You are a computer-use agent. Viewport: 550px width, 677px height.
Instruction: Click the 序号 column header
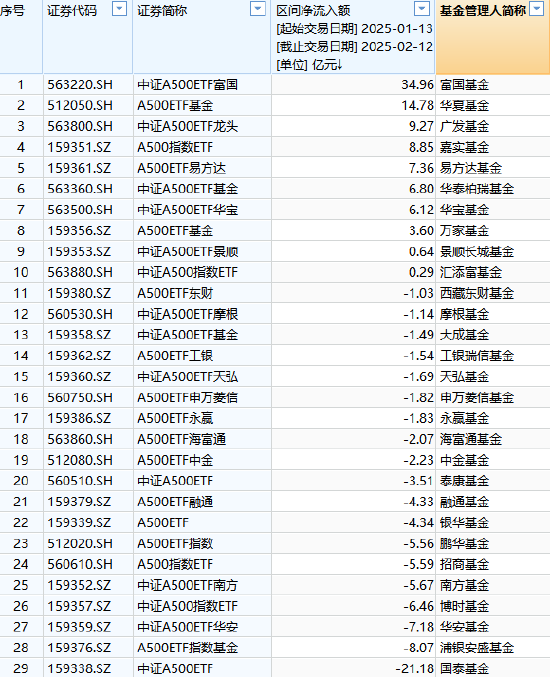(21, 37)
